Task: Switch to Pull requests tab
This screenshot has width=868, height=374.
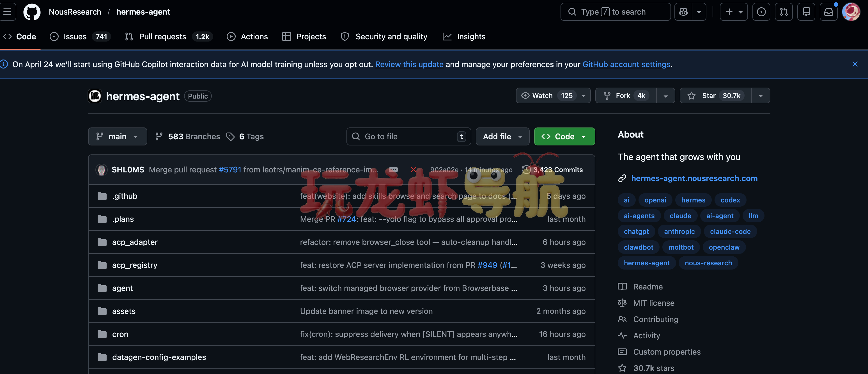Action: click(169, 37)
